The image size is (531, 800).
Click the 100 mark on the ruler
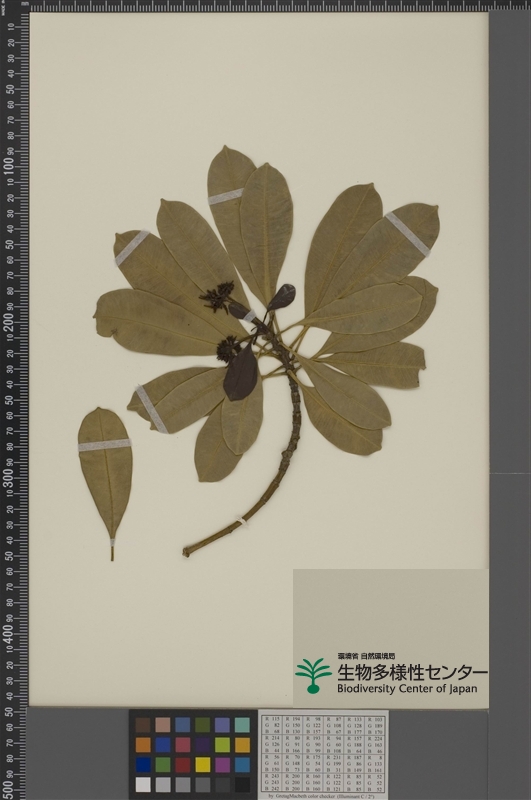click(x=9, y=166)
